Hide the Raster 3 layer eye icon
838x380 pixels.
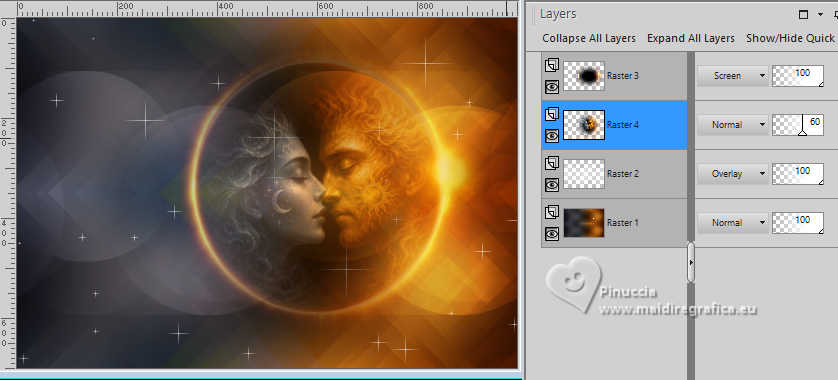coord(552,87)
